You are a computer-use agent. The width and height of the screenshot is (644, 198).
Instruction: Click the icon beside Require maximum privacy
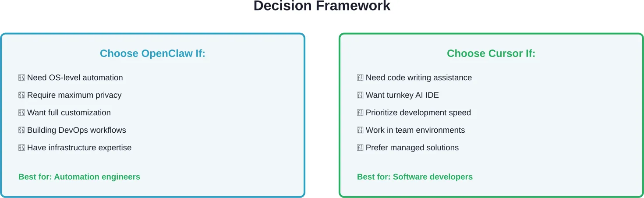(x=21, y=95)
